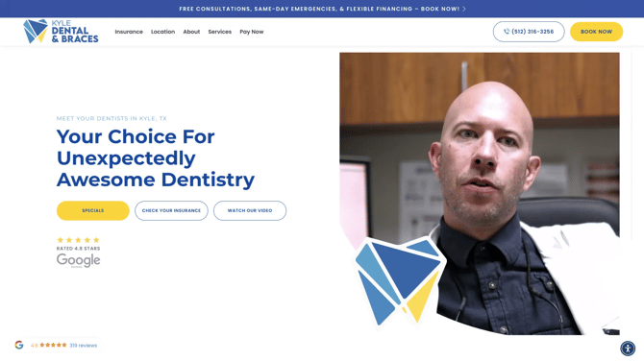Click the arrow in the top banner
This screenshot has height=361, width=644.
[464, 9]
